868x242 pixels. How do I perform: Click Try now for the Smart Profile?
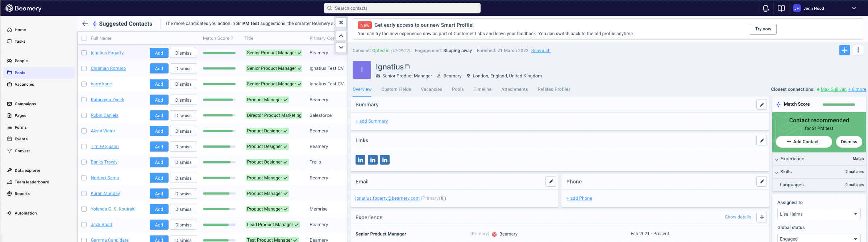[763, 29]
